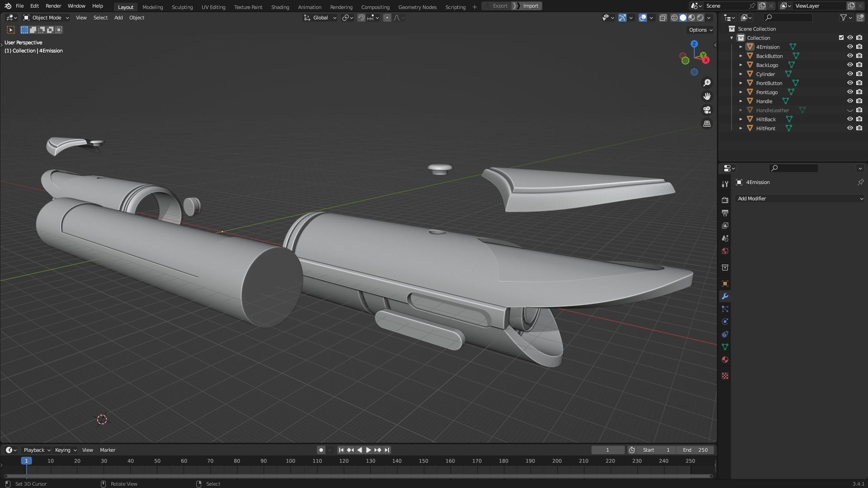This screenshot has width=868, height=488.
Task: Open the Particles properties tab
Action: pos(725,309)
